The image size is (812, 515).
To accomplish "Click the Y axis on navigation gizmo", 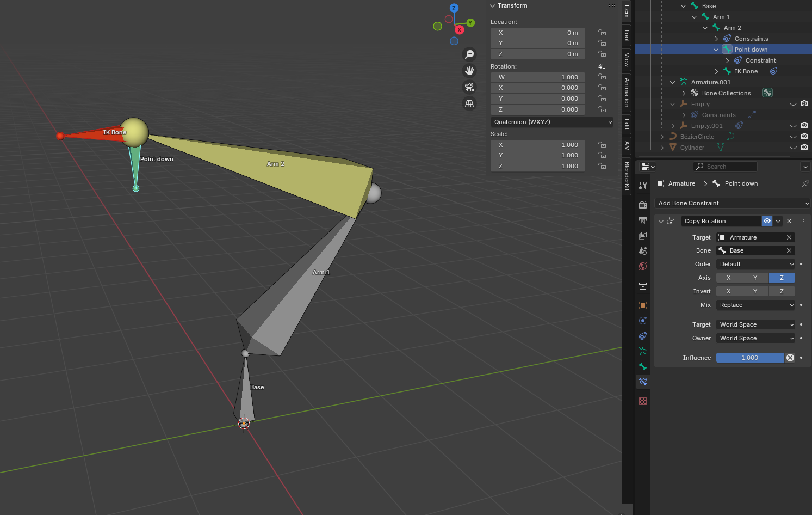I will pyautogui.click(x=470, y=23).
